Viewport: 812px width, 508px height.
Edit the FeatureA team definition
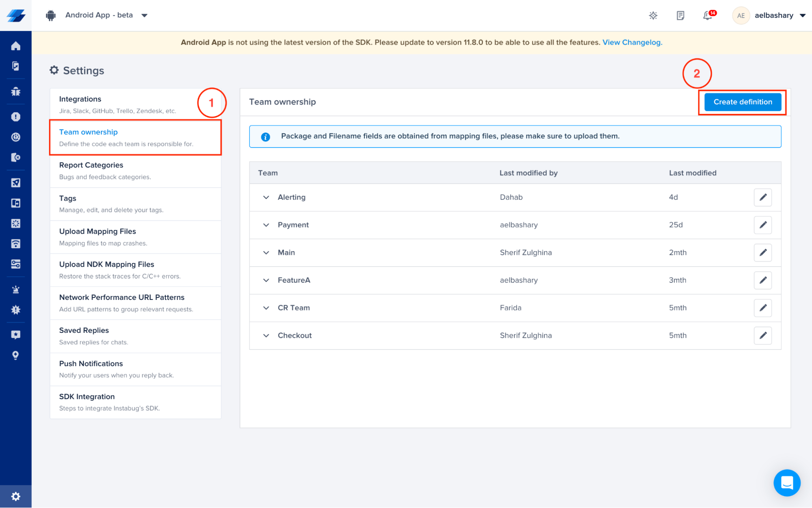click(762, 280)
